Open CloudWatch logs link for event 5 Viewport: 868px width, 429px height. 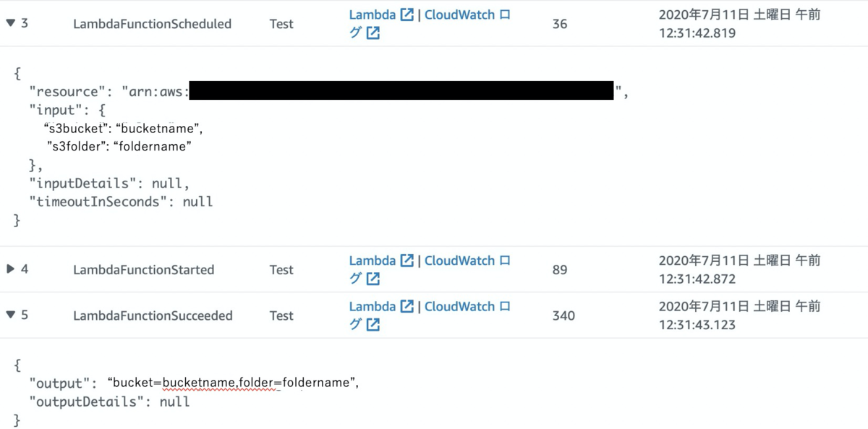pyautogui.click(x=467, y=306)
